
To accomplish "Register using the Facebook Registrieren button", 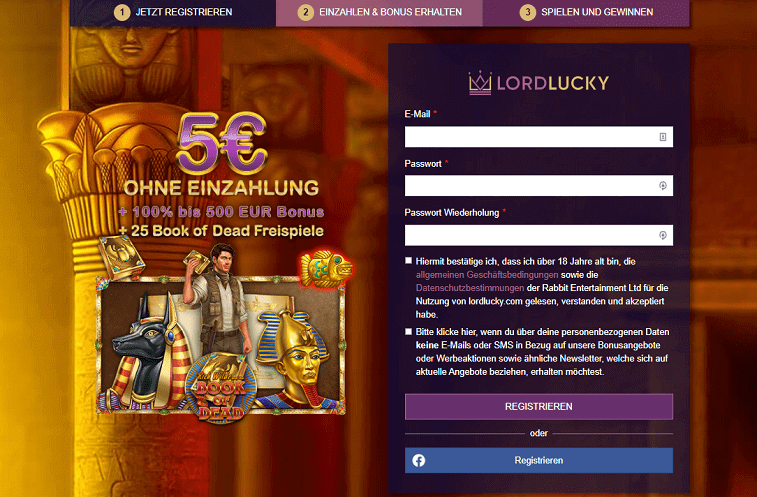I will pos(539,460).
